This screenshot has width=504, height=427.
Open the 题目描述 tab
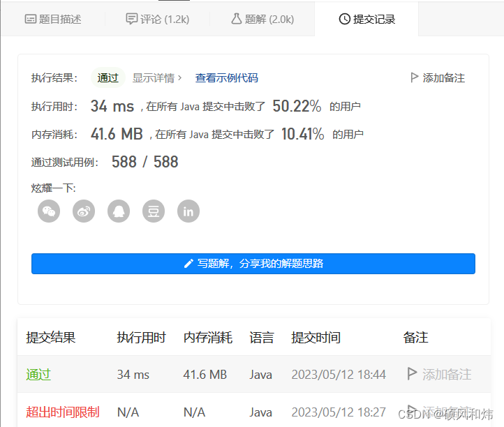(53, 20)
